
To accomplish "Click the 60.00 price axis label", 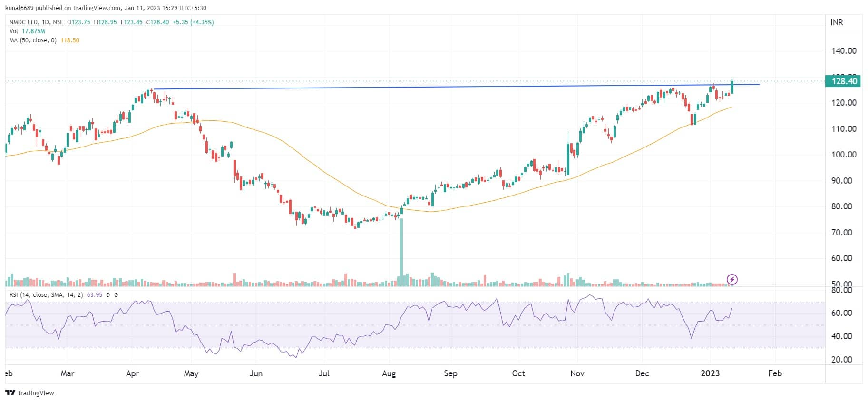I will [842, 258].
